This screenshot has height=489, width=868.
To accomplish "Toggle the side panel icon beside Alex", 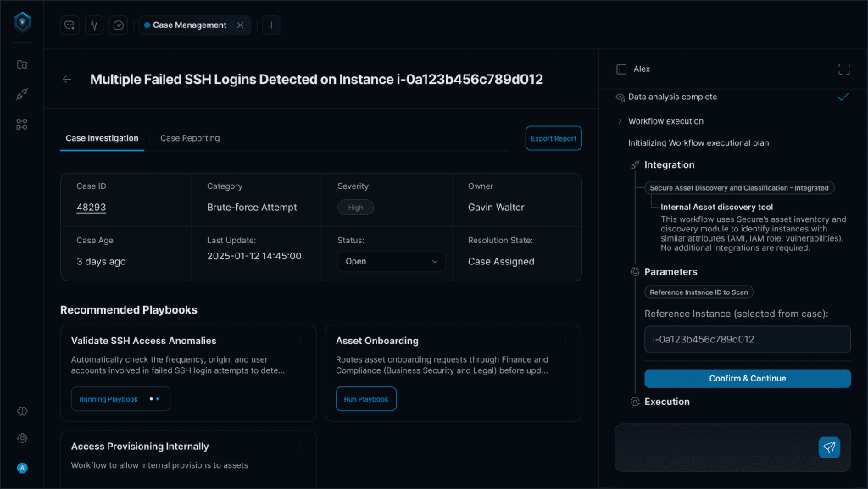I will pos(621,69).
